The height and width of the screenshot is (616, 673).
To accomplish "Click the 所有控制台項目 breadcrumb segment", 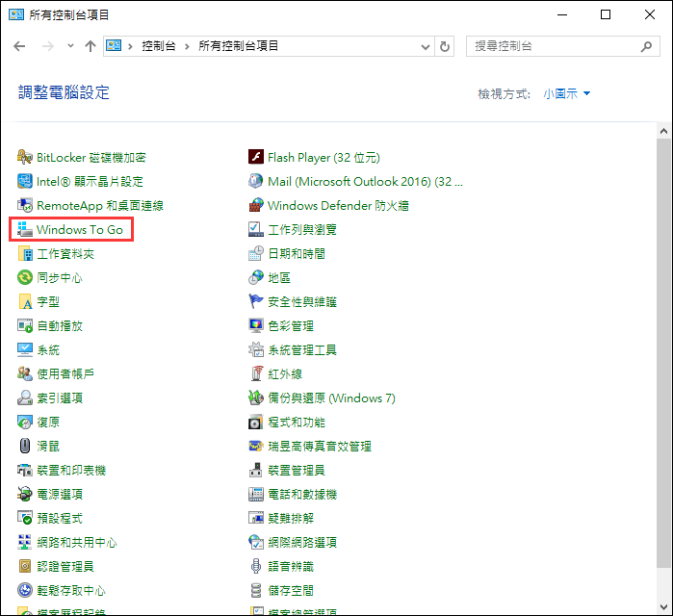I will (238, 46).
